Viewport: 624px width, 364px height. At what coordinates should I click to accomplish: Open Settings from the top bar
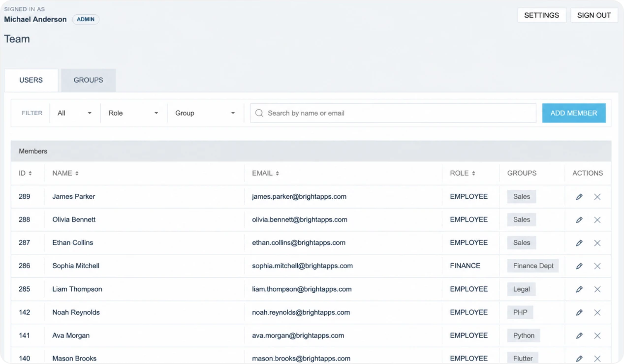coord(542,15)
